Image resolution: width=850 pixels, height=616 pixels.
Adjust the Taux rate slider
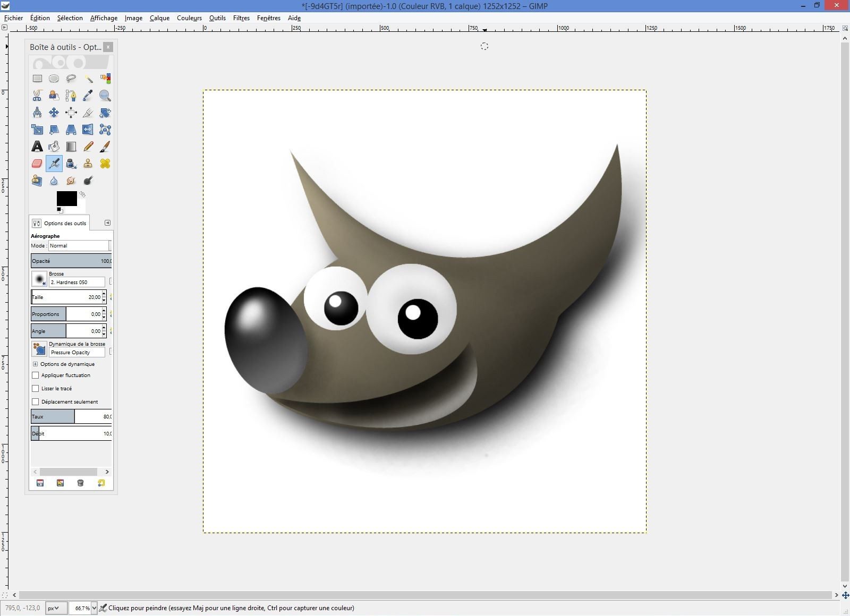click(71, 416)
